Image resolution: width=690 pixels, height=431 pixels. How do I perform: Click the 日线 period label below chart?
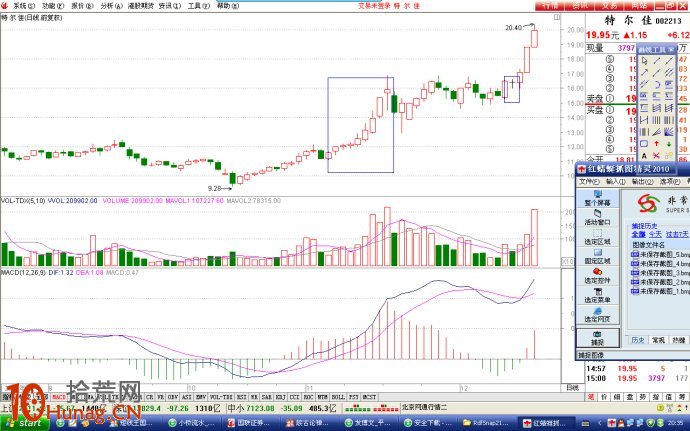coord(573,388)
